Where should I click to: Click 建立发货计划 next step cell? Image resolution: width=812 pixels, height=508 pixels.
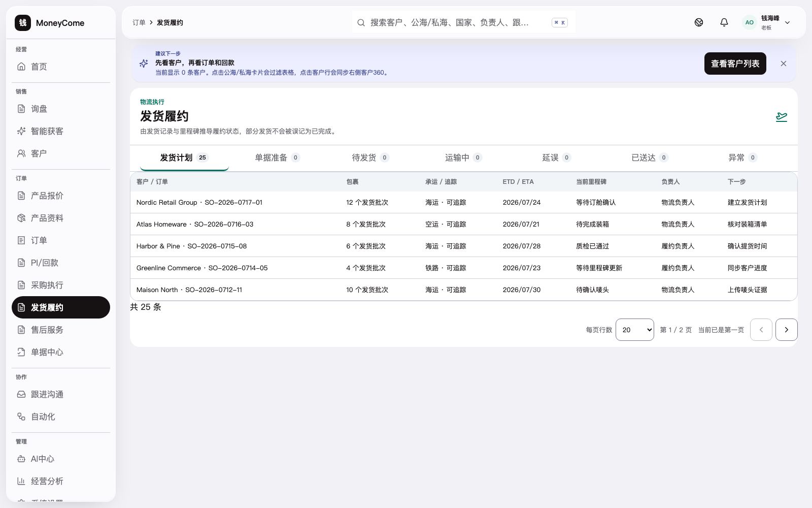click(747, 202)
